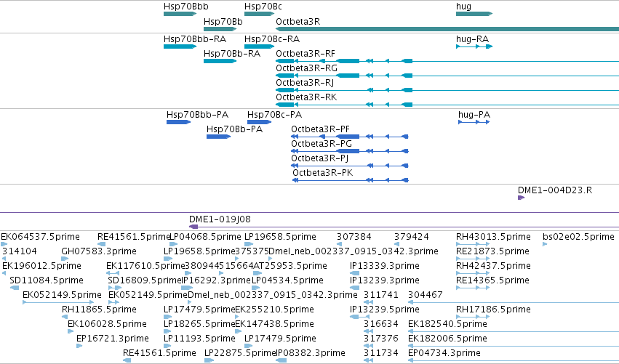Select the IP13239.3prime EST
Image resolution: width=619 pixels, height=364 pixels.
[x=354, y=288]
